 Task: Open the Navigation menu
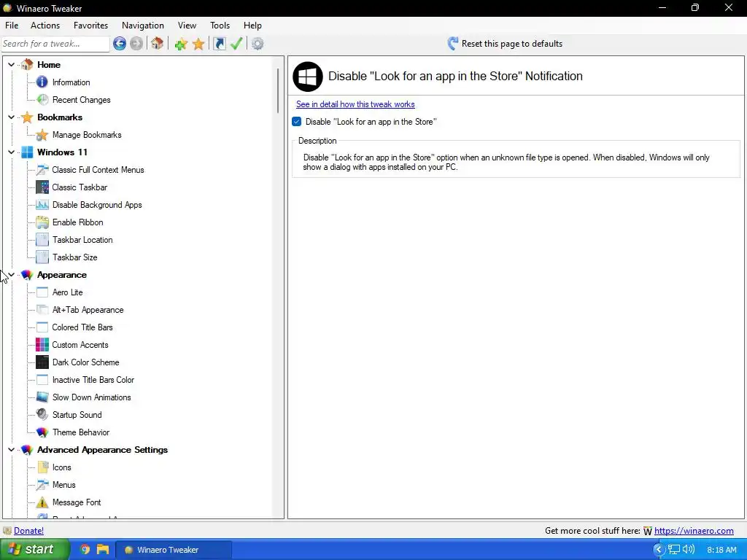click(142, 26)
